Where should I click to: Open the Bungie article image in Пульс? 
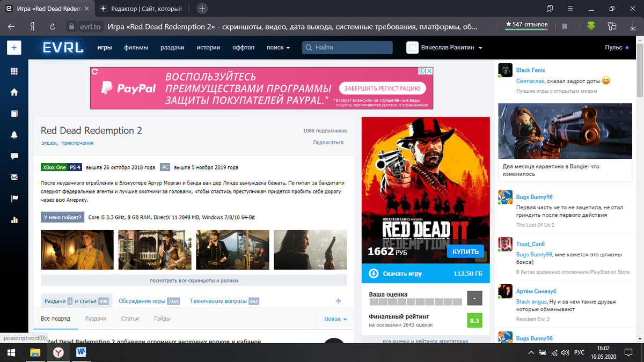pos(565,131)
